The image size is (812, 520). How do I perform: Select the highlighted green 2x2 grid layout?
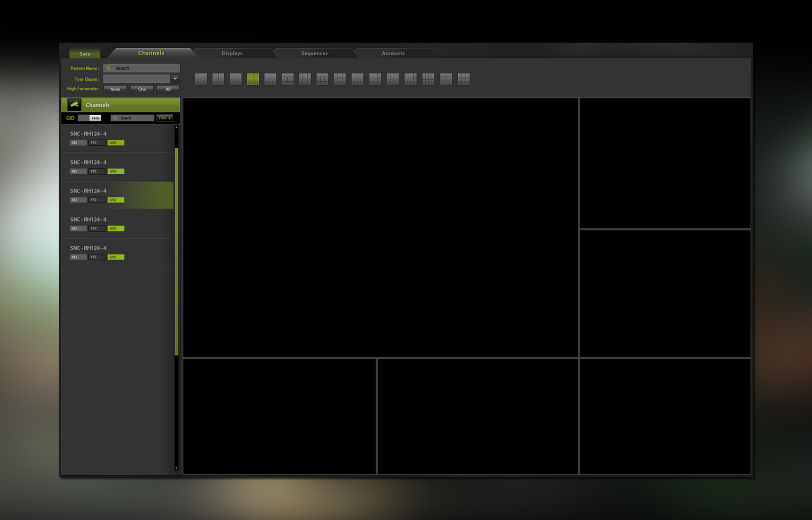click(x=253, y=79)
